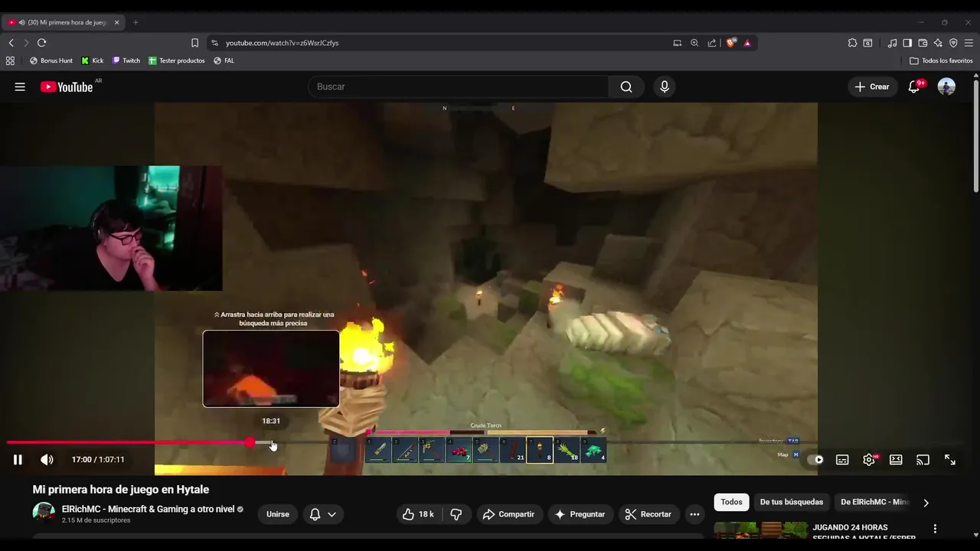Share this page from address bar

(712, 43)
